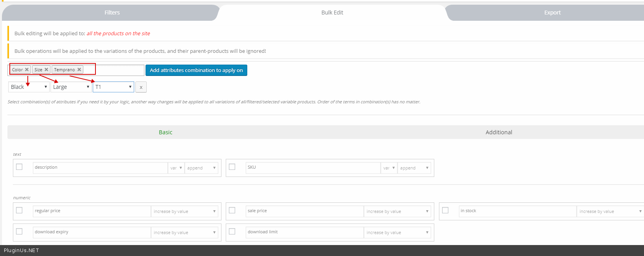Enable the description field checkbox
Viewport: 644px width, 256px height.
(x=19, y=167)
